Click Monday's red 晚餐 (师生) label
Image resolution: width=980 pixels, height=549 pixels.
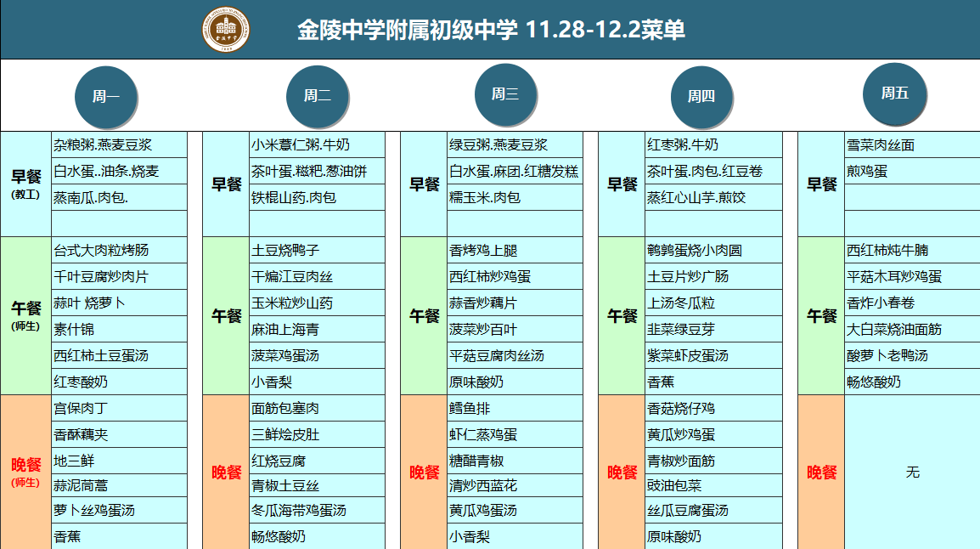click(26, 472)
